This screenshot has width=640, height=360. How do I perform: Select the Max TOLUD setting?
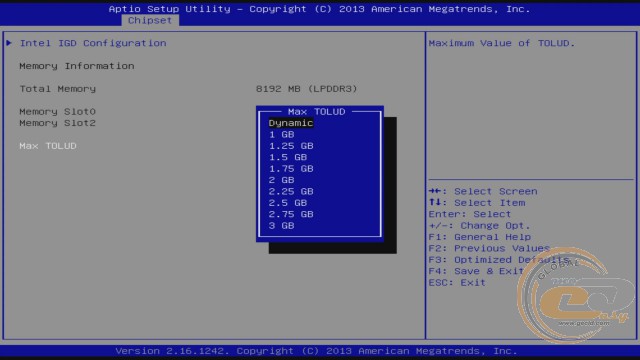pyautogui.click(x=48, y=146)
